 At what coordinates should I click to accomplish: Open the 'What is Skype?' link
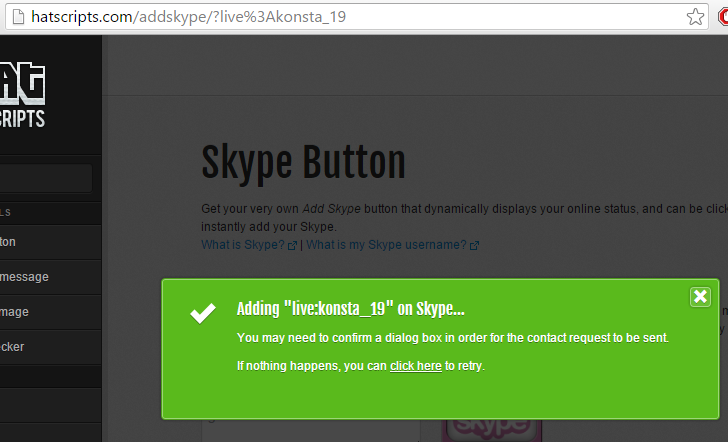243,245
